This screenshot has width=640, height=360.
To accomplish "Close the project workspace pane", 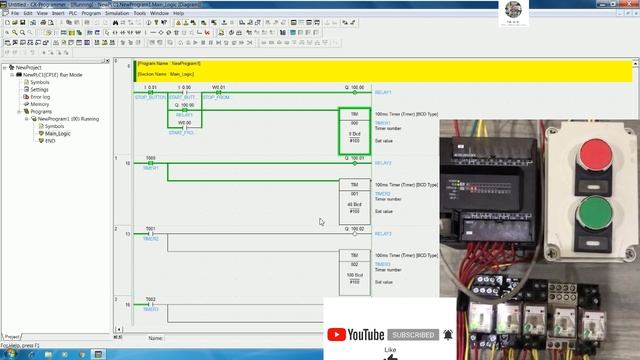I will (x=107, y=61).
